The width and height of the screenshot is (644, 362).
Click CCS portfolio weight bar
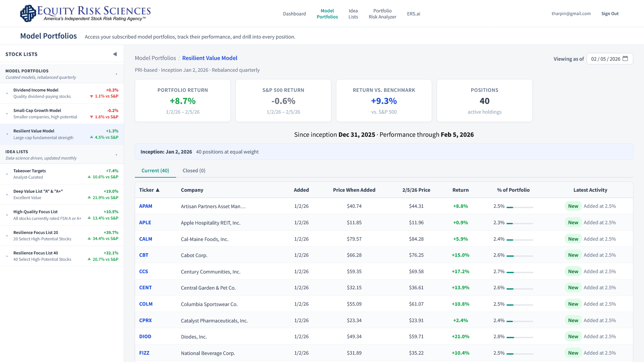pyautogui.click(x=520, y=273)
